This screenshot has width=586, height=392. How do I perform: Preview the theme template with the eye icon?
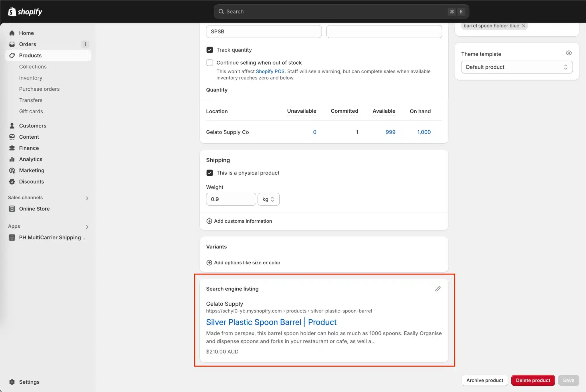tap(568, 53)
